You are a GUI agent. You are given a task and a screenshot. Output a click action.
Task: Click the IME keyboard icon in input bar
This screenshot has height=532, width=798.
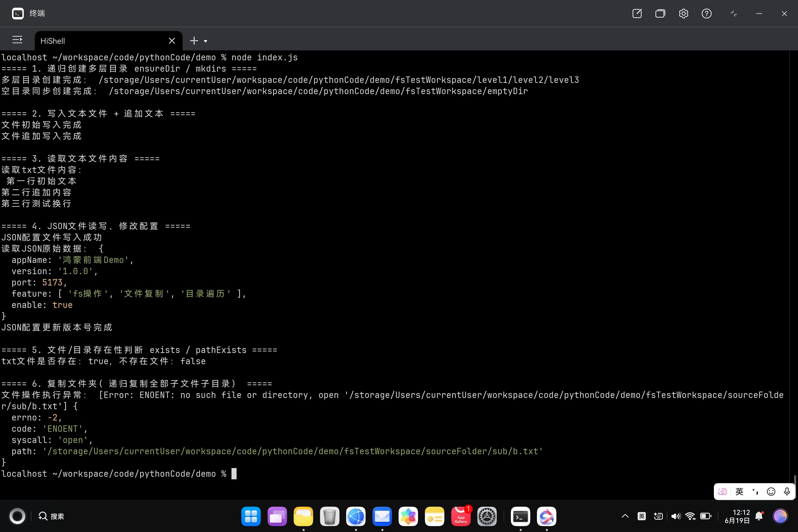click(x=722, y=491)
